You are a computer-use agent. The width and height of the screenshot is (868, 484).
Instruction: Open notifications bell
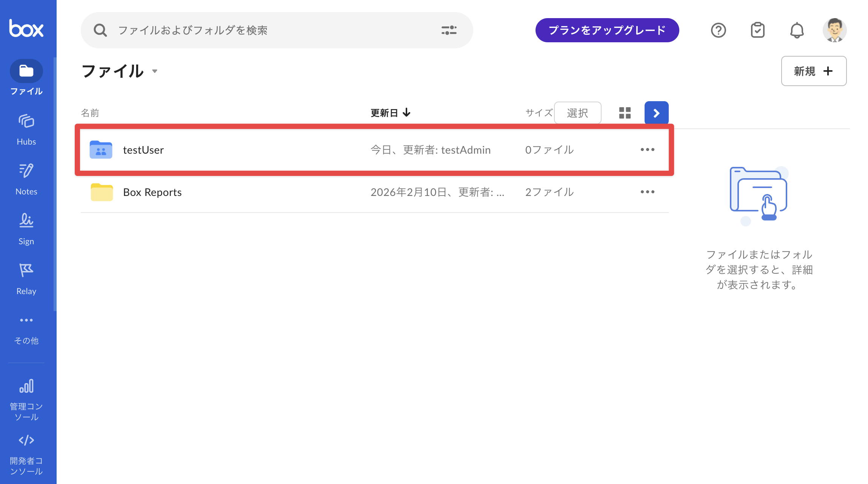797,30
